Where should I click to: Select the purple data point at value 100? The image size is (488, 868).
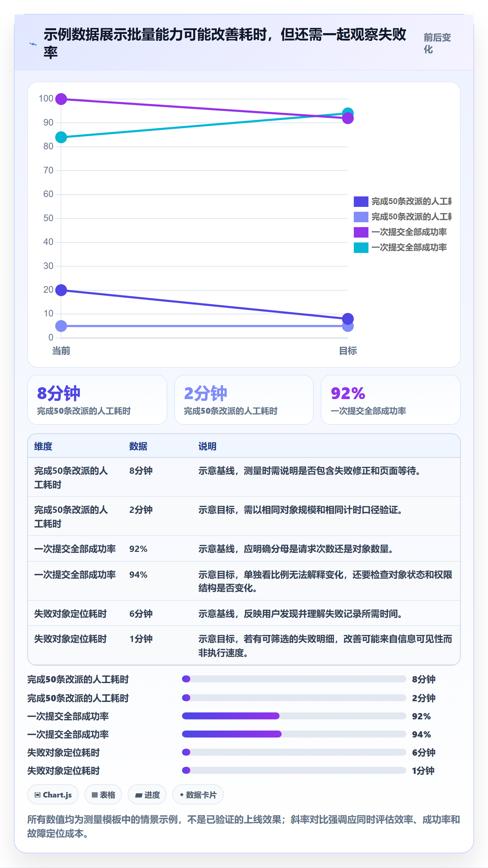point(61,99)
